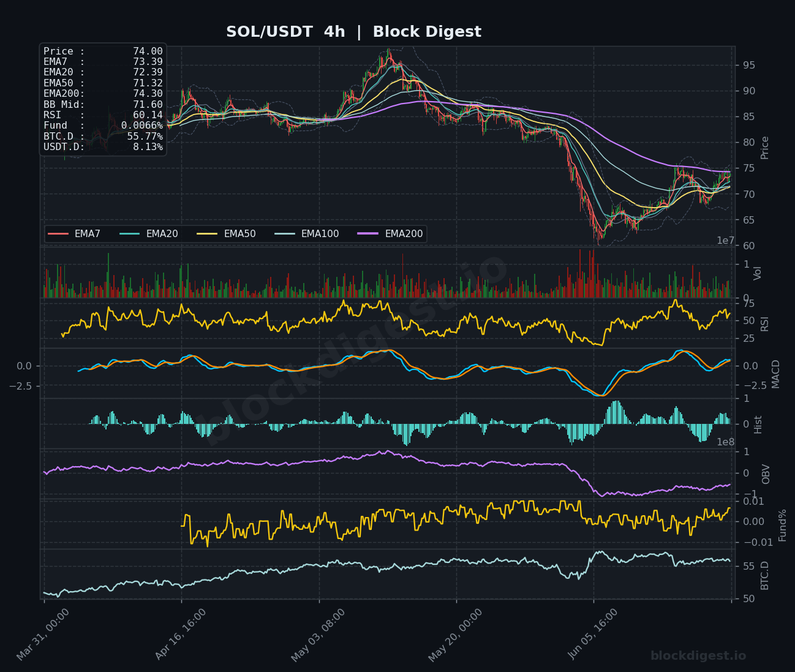Viewport: 795px width, 672px height.
Task: Click the EMA20 : 72.39 info row
Action: 103,72
